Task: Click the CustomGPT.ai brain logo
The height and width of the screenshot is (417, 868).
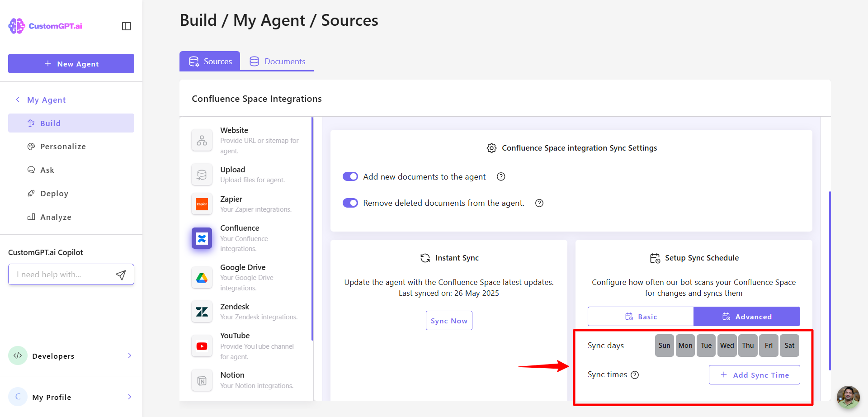Action: pos(17,26)
